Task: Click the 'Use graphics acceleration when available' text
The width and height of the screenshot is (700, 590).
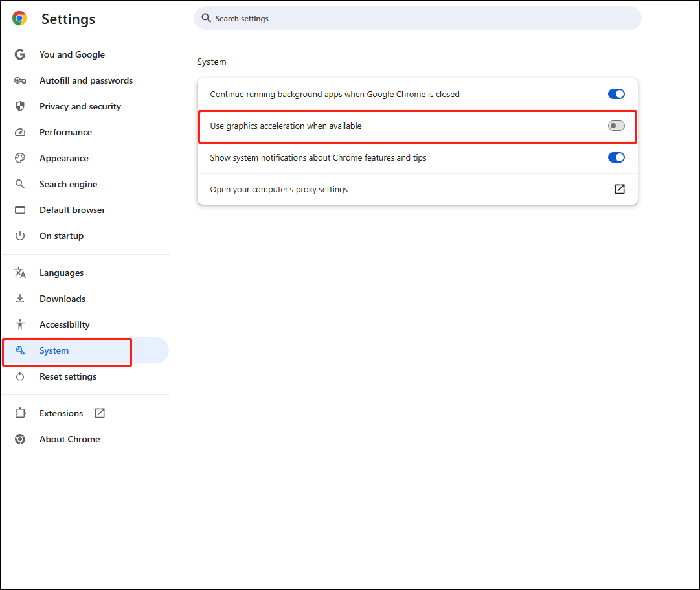Action: click(x=286, y=126)
